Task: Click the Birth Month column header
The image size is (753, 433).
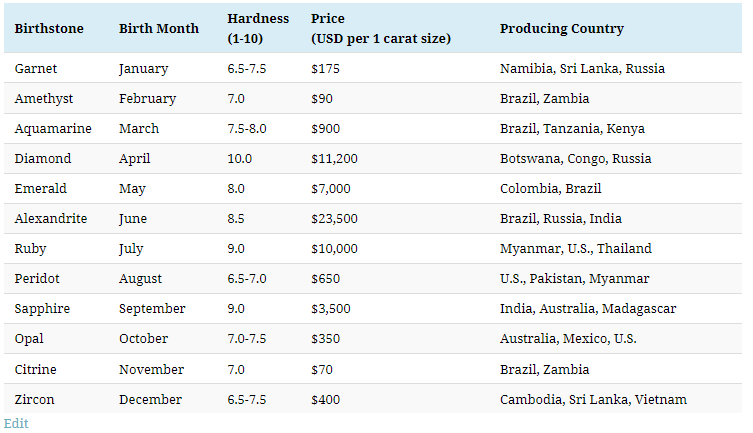Action: tap(158, 29)
